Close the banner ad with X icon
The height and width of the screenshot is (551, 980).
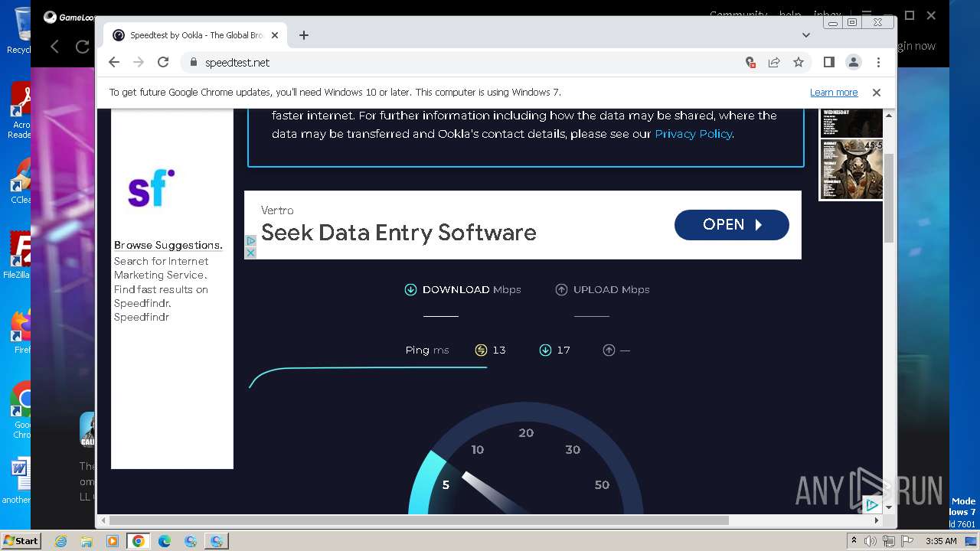point(250,253)
